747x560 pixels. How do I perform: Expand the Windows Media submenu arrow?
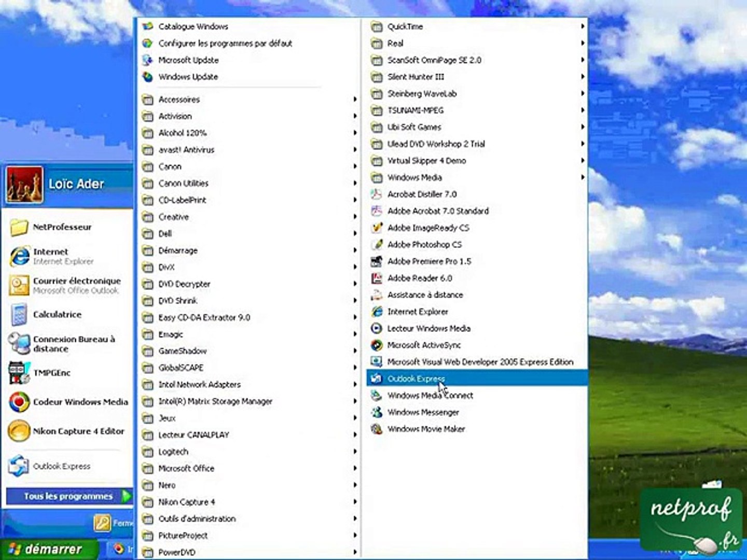583,177
